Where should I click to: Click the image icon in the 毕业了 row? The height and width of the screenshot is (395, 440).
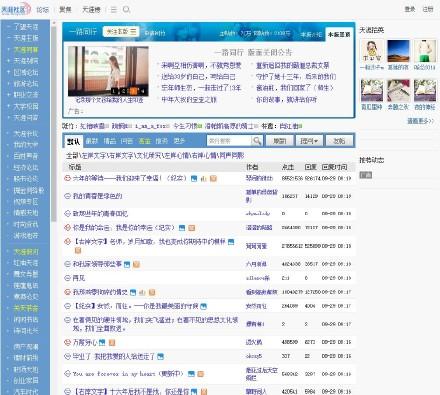tap(161, 357)
